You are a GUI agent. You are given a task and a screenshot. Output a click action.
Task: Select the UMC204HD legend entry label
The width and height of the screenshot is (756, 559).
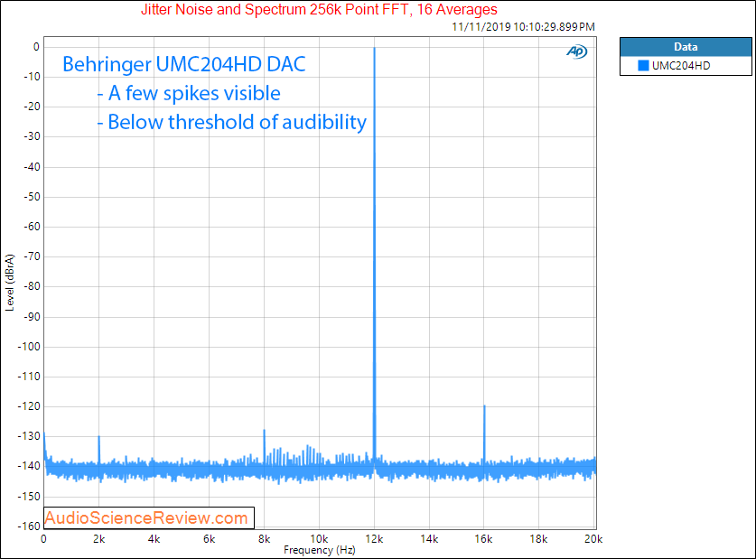681,66
